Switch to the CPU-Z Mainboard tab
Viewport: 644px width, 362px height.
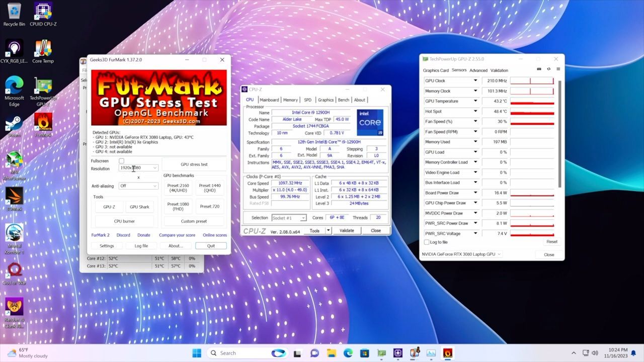269,100
